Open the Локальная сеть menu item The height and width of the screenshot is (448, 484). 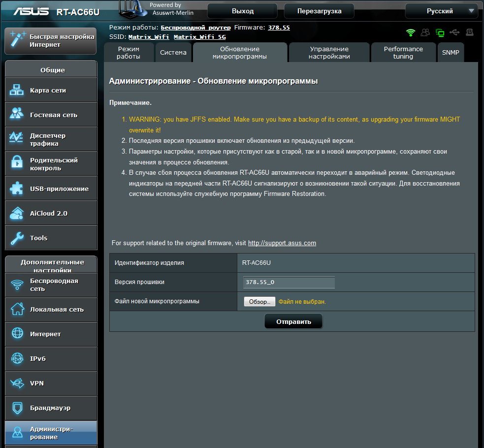[51, 310]
